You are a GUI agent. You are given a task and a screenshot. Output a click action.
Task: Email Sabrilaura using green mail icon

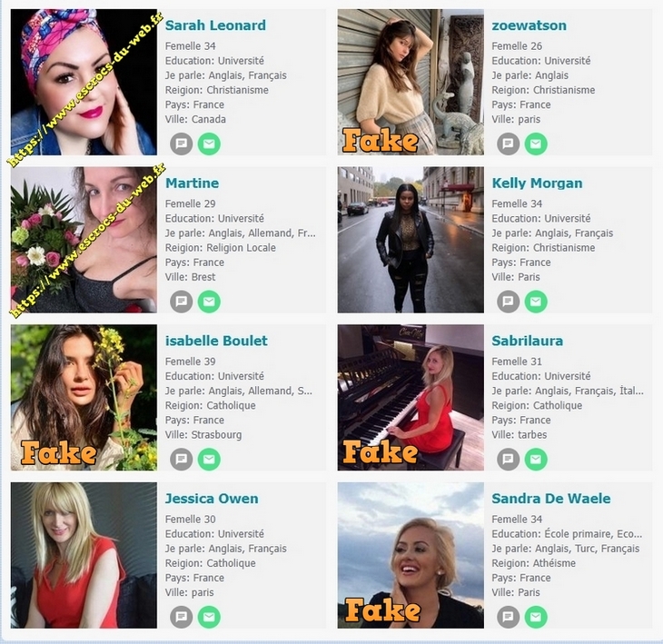coord(536,460)
